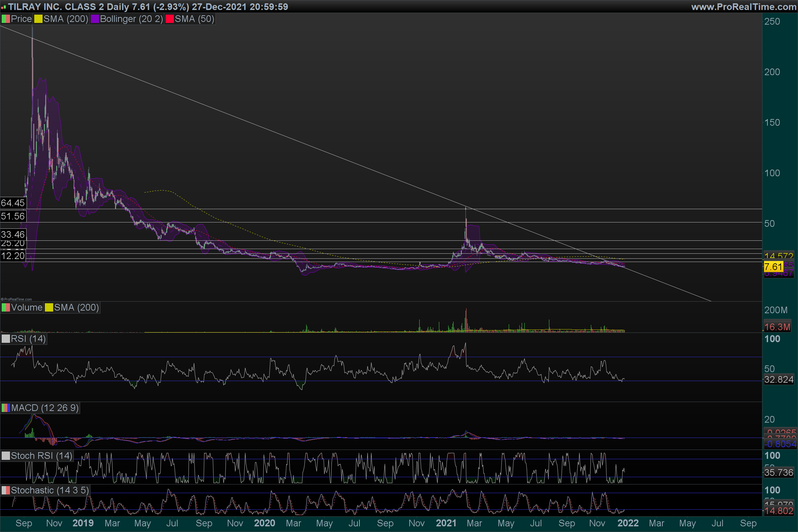The width and height of the screenshot is (798, 532).
Task: Click the MACD (12 26 9) icon
Action: click(x=5, y=408)
